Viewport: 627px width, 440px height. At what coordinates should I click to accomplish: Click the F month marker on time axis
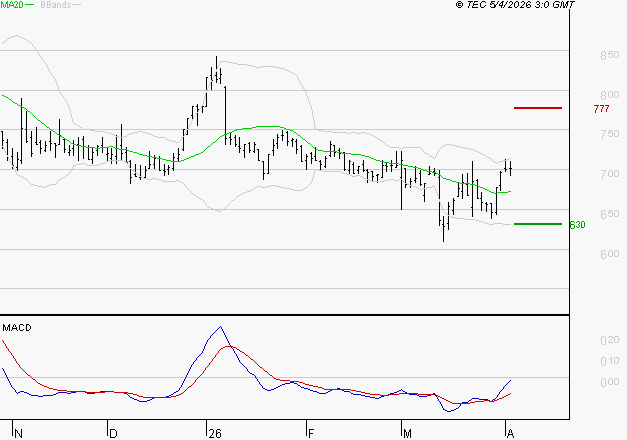click(311, 434)
